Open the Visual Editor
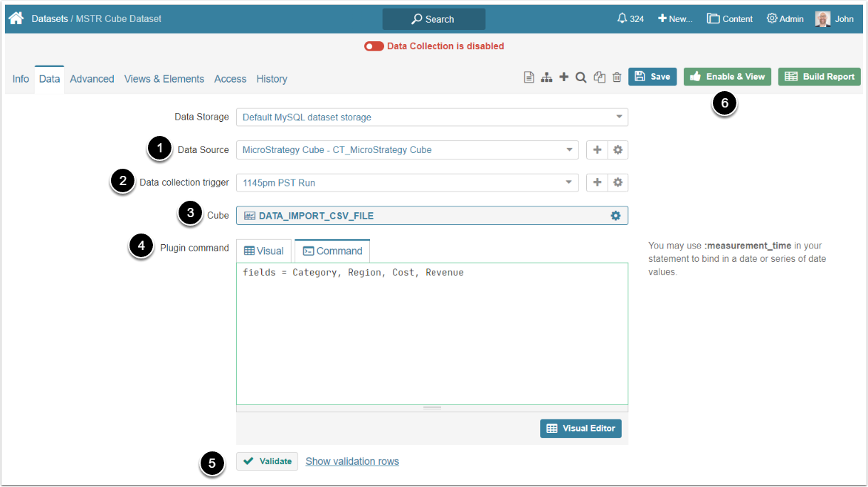868x487 pixels. [x=581, y=428]
